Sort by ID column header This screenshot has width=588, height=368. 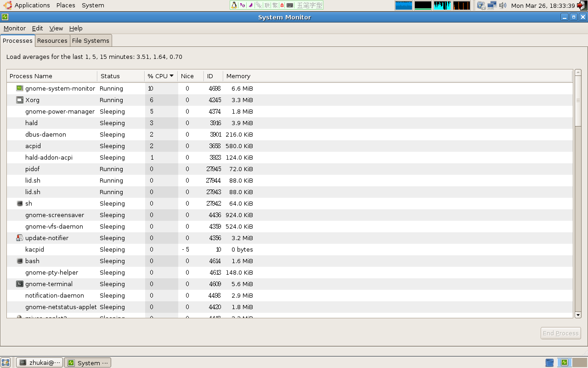point(213,76)
